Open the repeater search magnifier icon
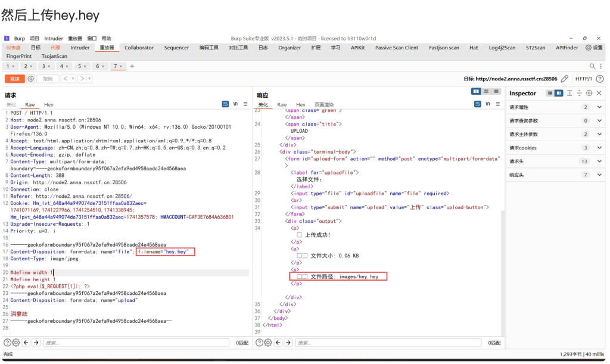 click(592, 66)
